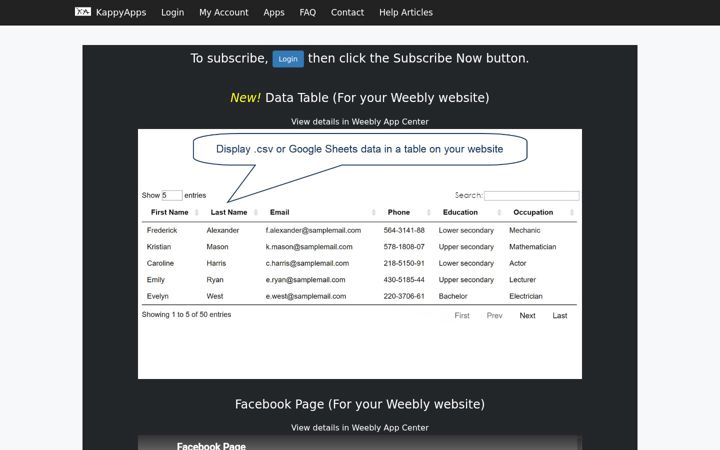720x450 pixels.
Task: Click the blue Login button
Action: coord(288,59)
